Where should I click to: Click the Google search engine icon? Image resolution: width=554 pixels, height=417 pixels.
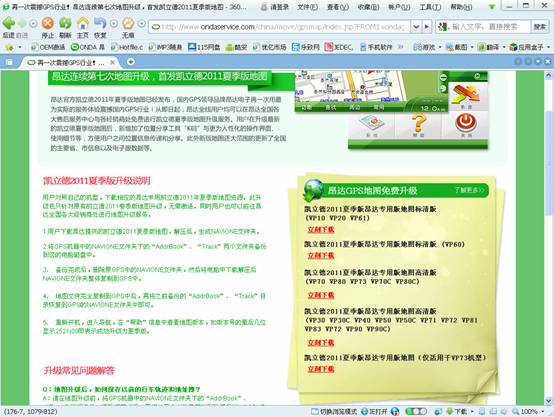pyautogui.click(x=443, y=27)
